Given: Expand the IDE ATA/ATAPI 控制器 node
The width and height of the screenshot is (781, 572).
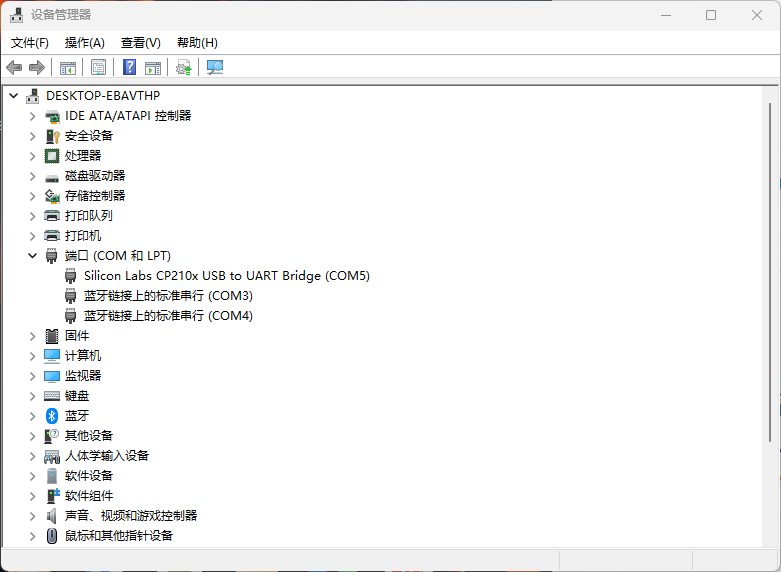Looking at the screenshot, I should click(x=32, y=116).
